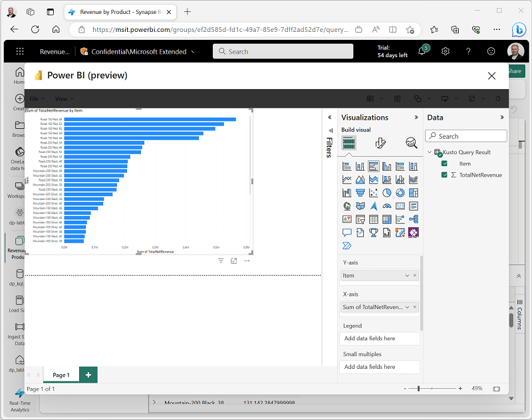This screenshot has height=420, width=532.
Task: Select the gauge visualization icon
Action: point(387,206)
